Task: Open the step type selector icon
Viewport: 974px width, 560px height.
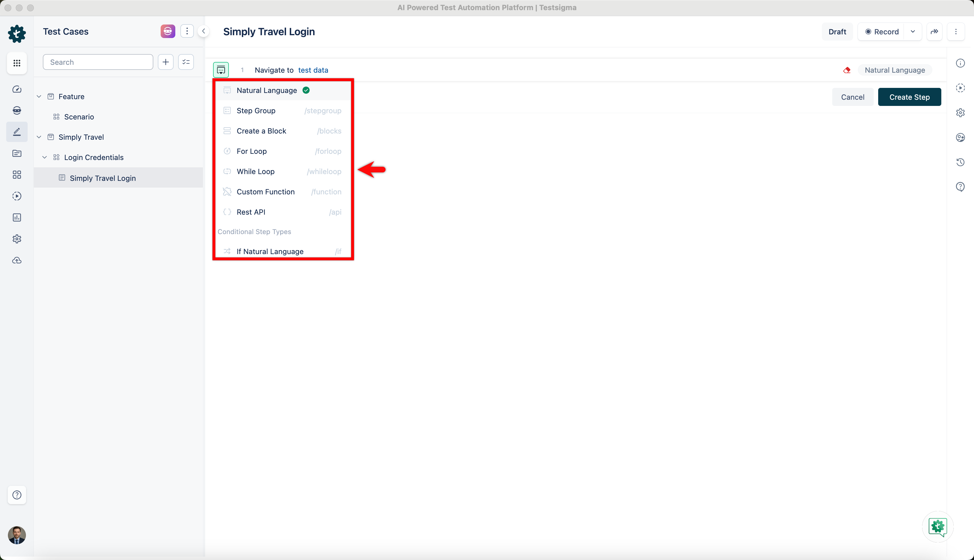Action: (221, 70)
